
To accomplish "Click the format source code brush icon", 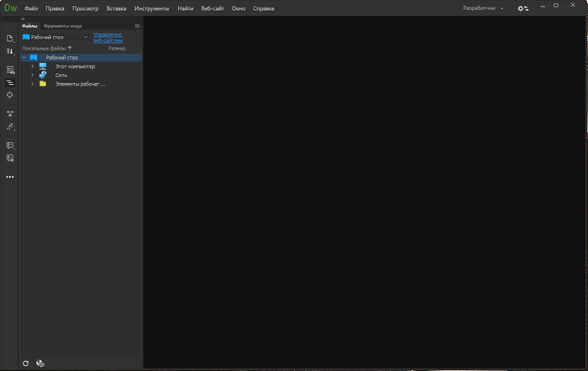I will pos(10,127).
